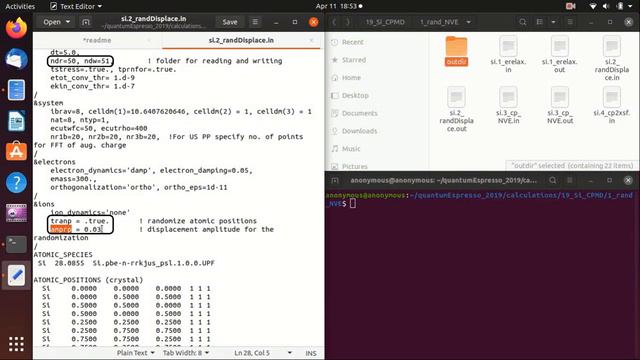Click Save button in Text Editor
640x360 pixels.
[230, 22]
